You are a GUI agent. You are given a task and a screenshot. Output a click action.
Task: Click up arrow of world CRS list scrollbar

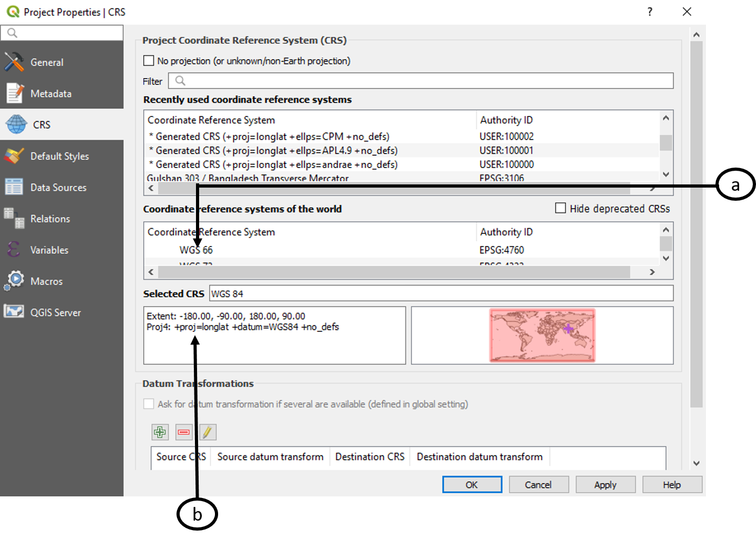point(666,230)
